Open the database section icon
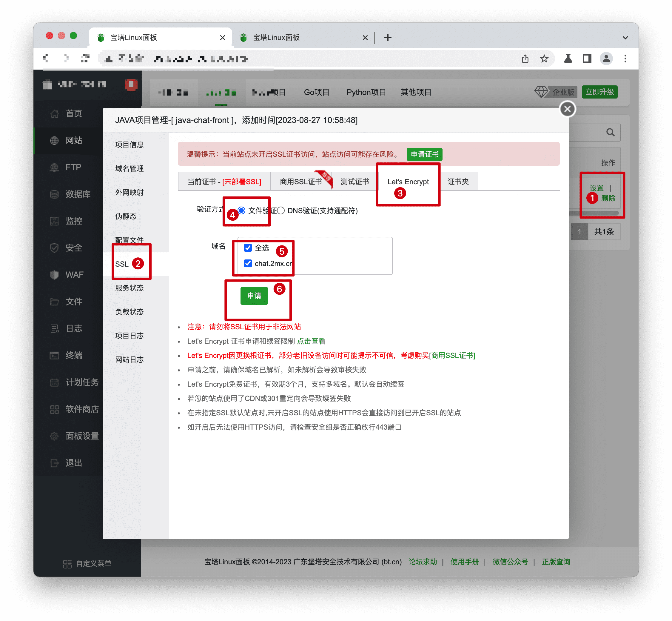Image resolution: width=672 pixels, height=621 pixels. pyautogui.click(x=54, y=194)
